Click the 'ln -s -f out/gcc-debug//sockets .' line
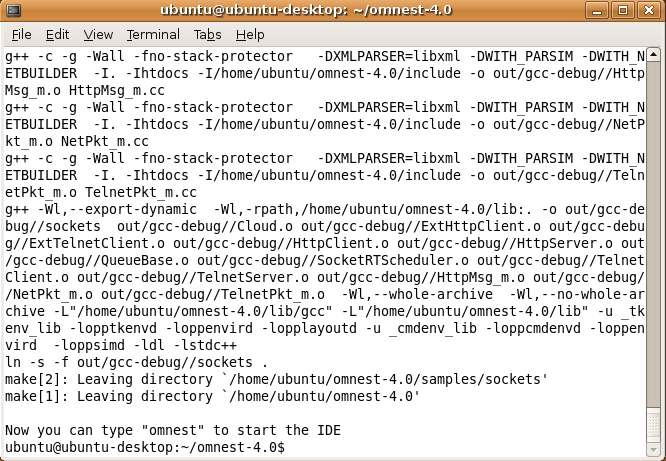Image resolution: width=666 pixels, height=461 pixels. coord(136,362)
